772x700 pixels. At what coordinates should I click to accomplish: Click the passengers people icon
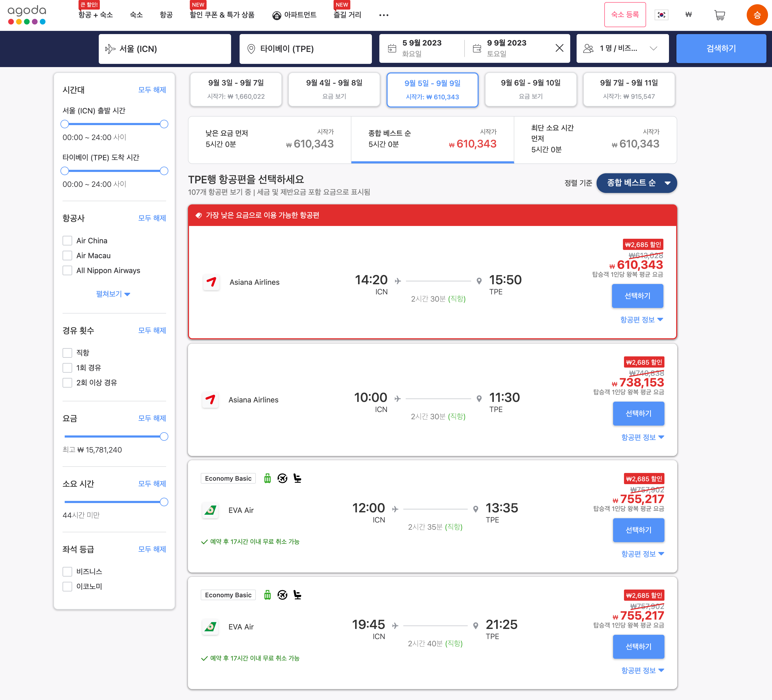click(x=588, y=48)
